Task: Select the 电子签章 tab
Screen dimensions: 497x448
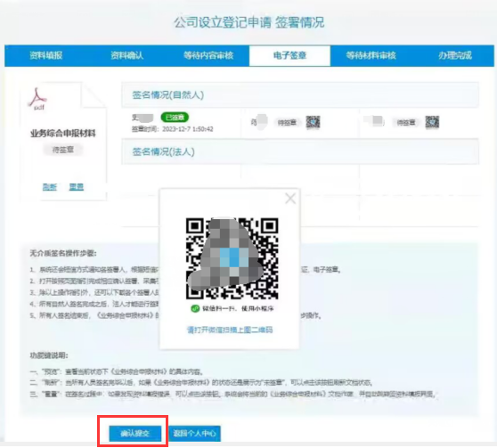Action: click(x=289, y=56)
